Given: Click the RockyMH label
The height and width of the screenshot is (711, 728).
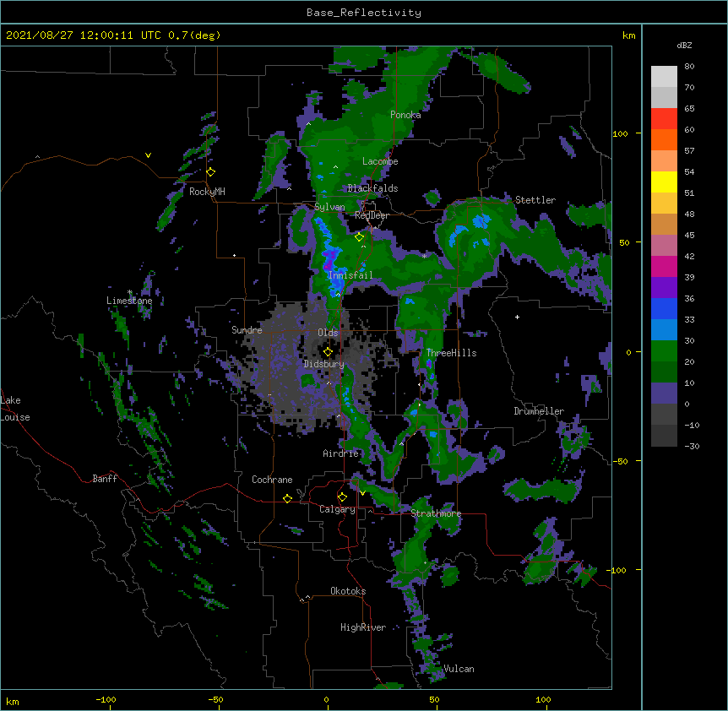Looking at the screenshot, I should [x=207, y=192].
